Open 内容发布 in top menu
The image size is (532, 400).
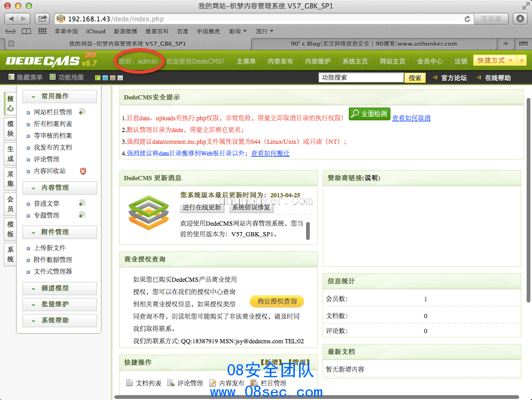click(x=280, y=61)
